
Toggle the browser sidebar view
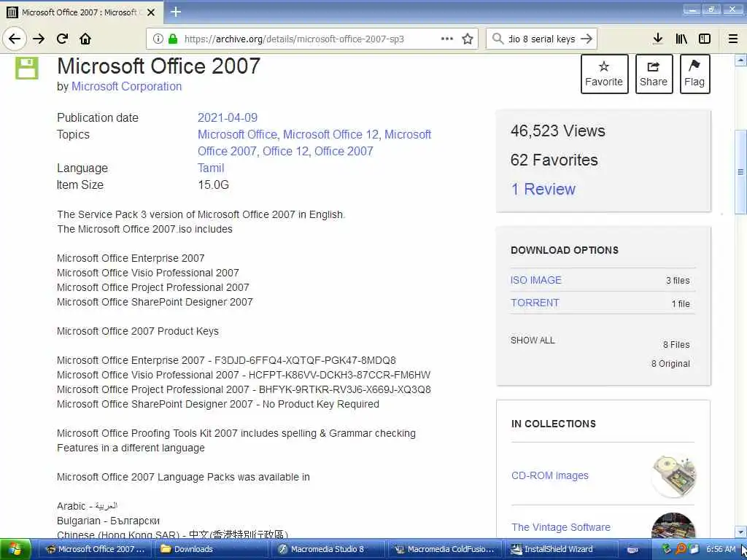click(x=705, y=39)
